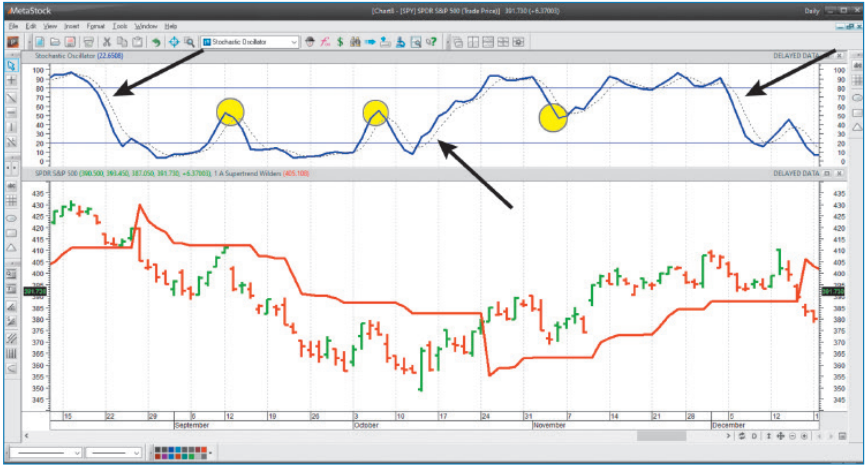The image size is (866, 467).
Task: Click the horizontal chart scrollbar thumb
Action: pos(662,436)
